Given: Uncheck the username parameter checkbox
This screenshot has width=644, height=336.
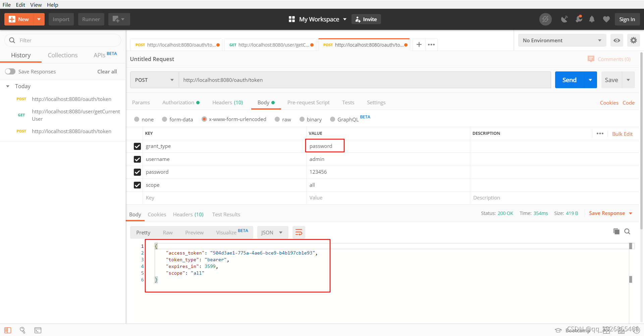Looking at the screenshot, I should 137,159.
